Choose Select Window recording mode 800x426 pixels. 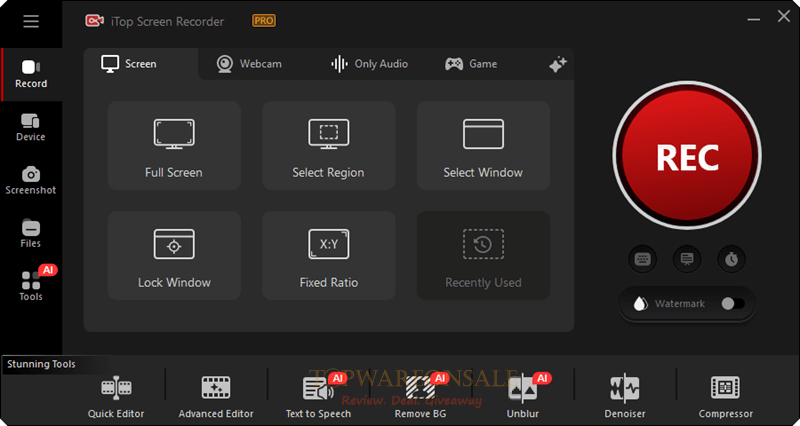click(x=483, y=145)
